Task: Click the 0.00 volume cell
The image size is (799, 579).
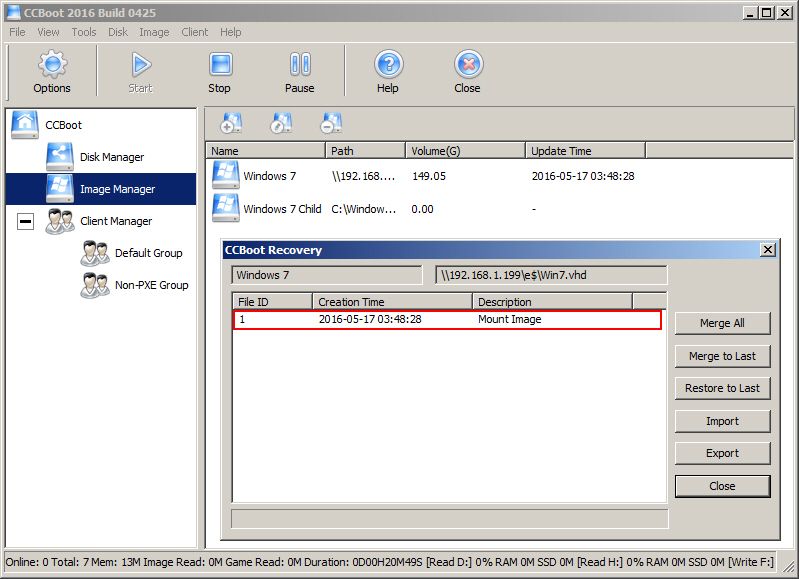Action: click(x=423, y=209)
